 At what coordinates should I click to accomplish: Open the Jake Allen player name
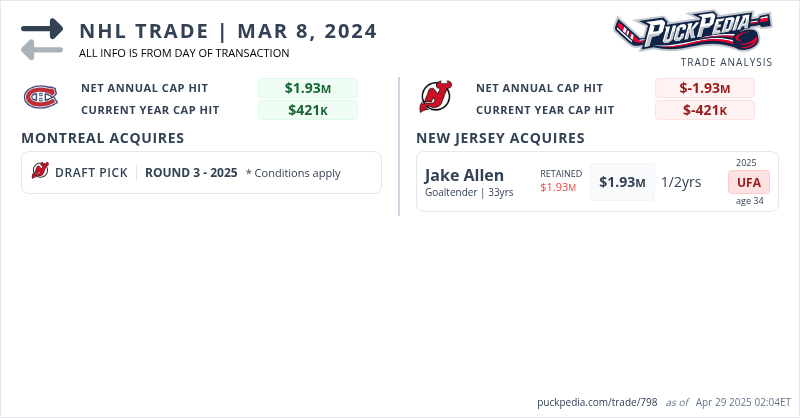click(x=464, y=175)
